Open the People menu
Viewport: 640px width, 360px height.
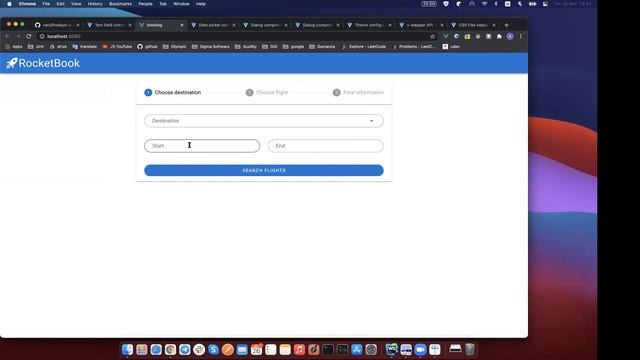click(x=145, y=4)
